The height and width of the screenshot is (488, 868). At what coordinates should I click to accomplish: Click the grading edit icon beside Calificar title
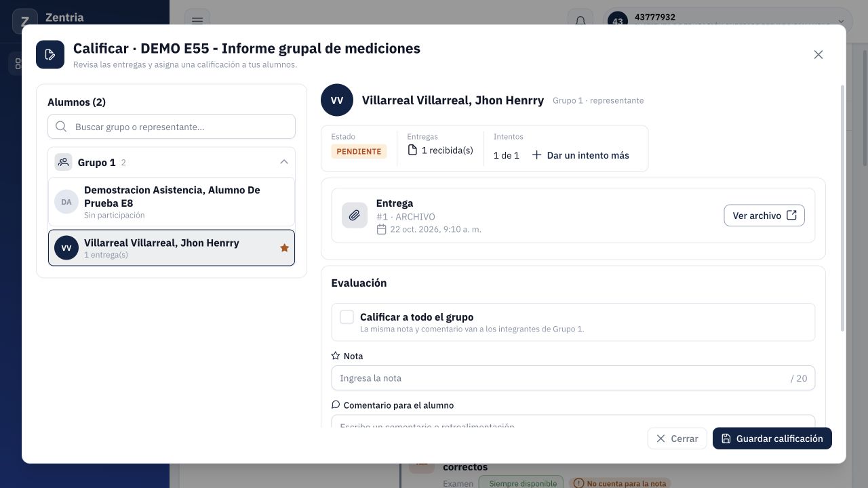coord(50,55)
